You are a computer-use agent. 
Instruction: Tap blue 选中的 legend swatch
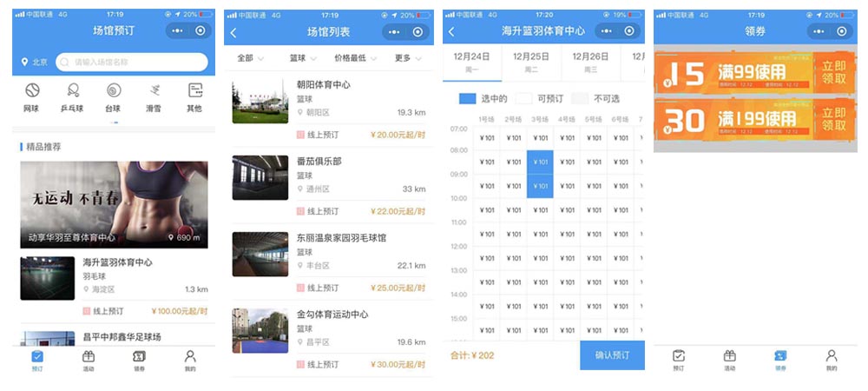tap(467, 98)
